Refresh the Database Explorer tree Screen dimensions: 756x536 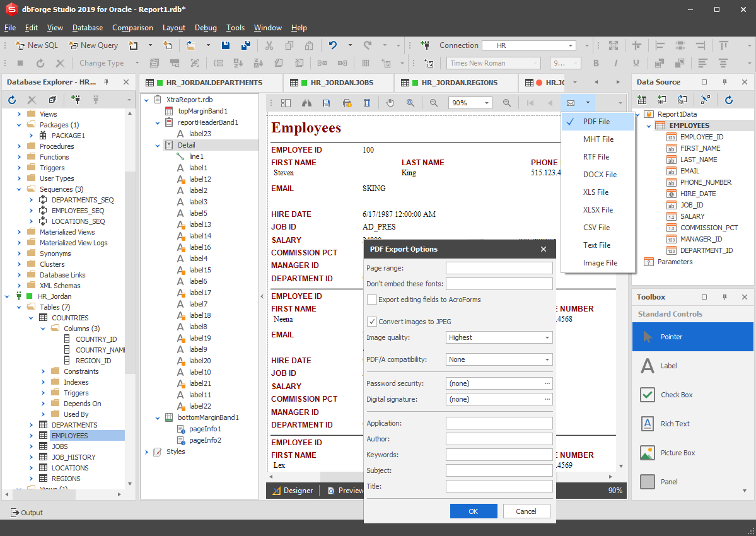click(x=12, y=100)
